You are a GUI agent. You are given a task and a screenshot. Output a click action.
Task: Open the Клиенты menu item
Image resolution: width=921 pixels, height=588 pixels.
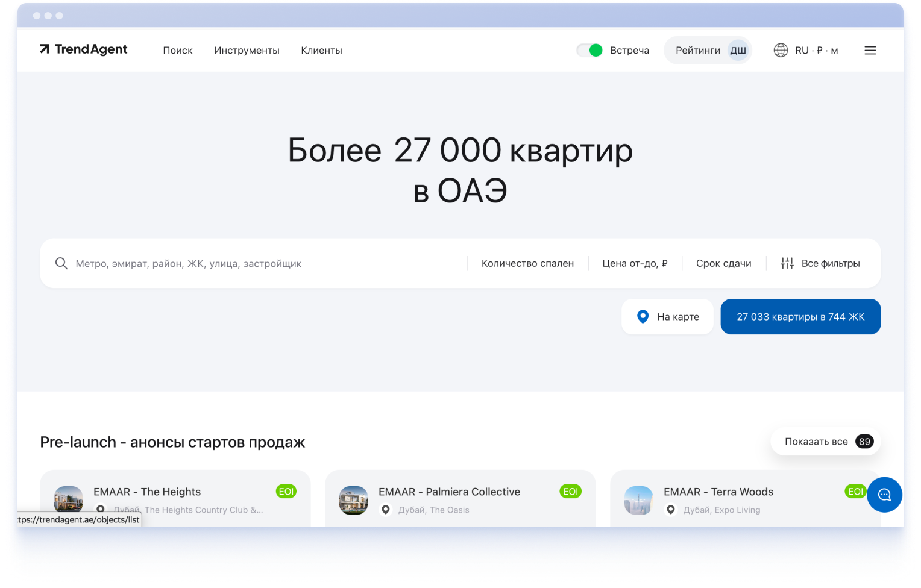coord(321,51)
